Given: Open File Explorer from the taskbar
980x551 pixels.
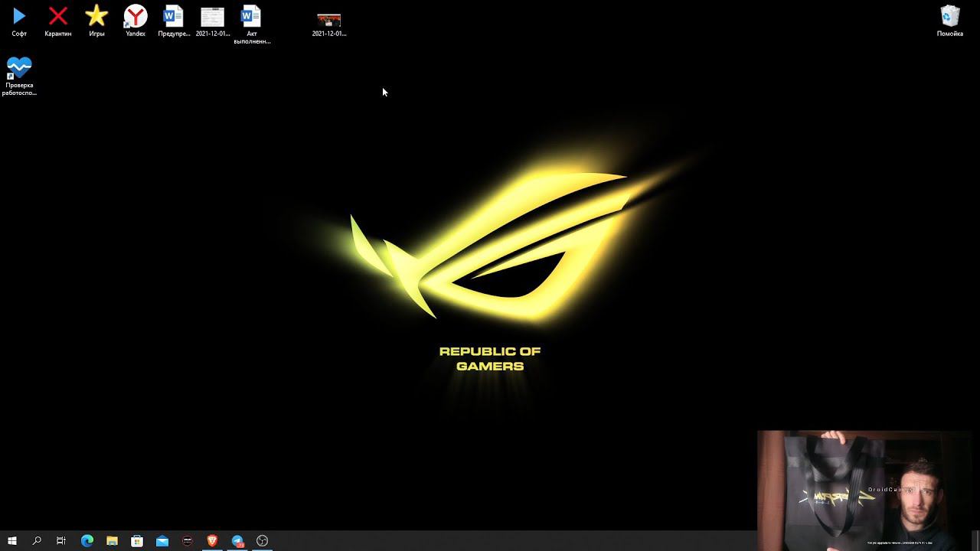Looking at the screenshot, I should [x=112, y=541].
